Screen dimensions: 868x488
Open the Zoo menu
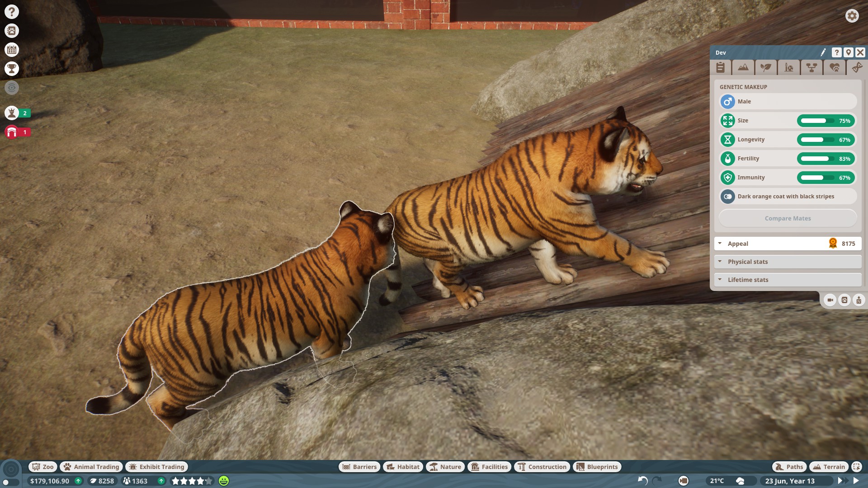coord(43,467)
